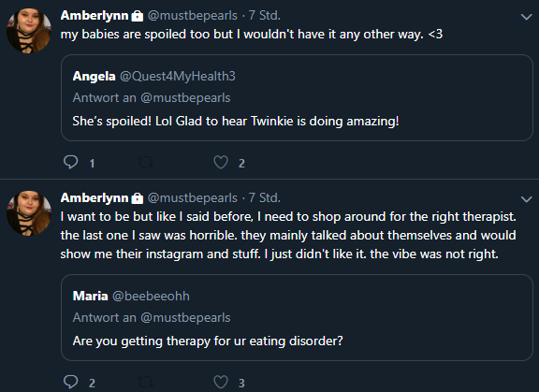Like the therapist tweet with heart icon

[221, 382]
